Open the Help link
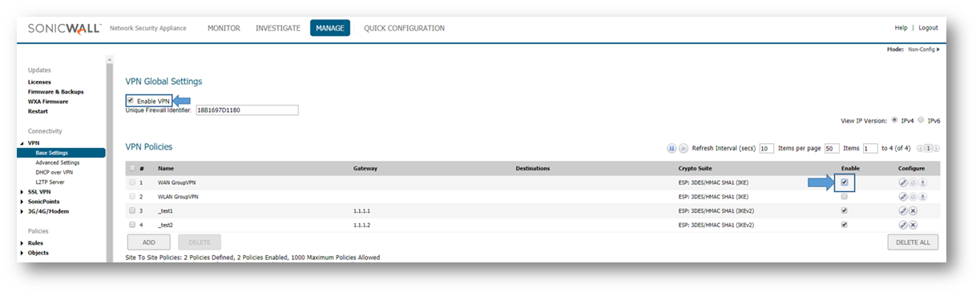 (901, 28)
